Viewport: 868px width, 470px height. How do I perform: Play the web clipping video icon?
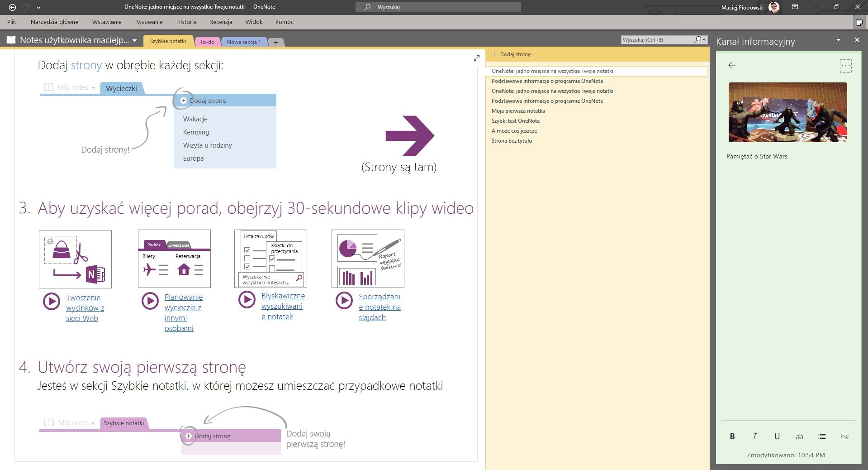(x=52, y=301)
